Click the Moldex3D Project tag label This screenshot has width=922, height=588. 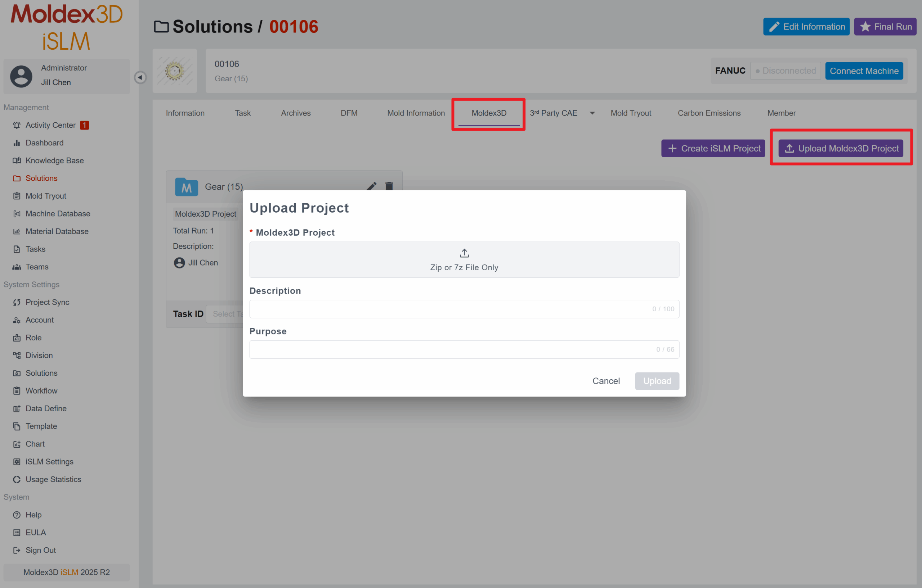(206, 214)
